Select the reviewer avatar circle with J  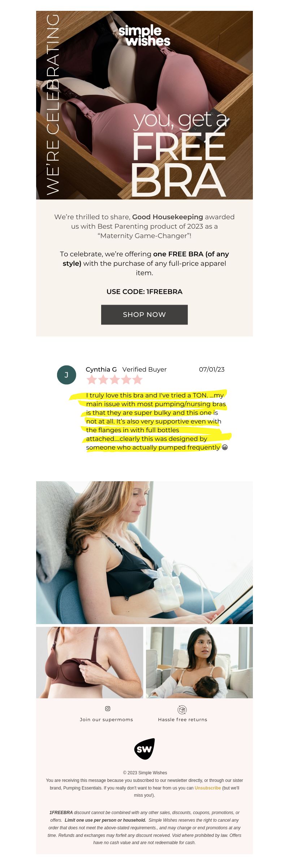pos(66,375)
